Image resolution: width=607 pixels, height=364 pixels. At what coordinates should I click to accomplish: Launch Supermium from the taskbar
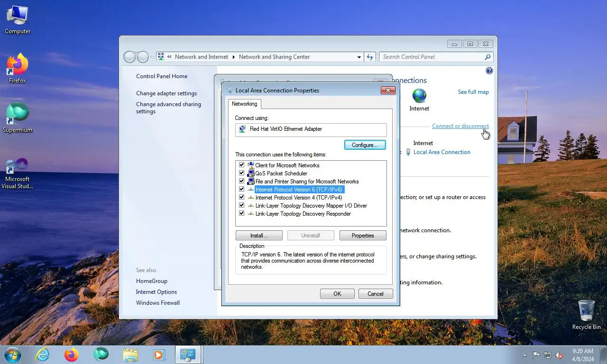[101, 355]
